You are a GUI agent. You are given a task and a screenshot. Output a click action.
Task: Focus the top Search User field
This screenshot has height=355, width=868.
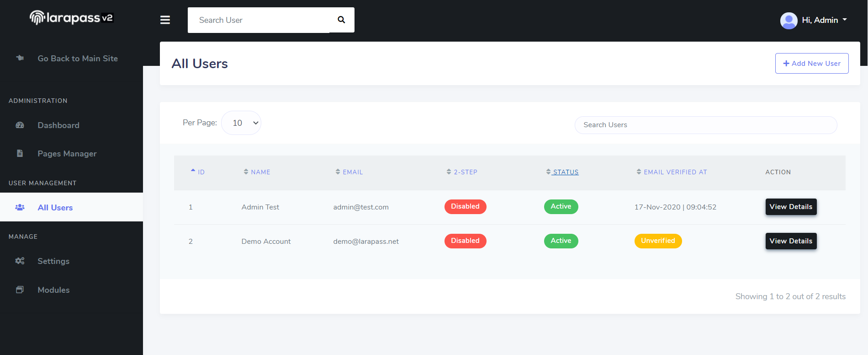coord(259,20)
